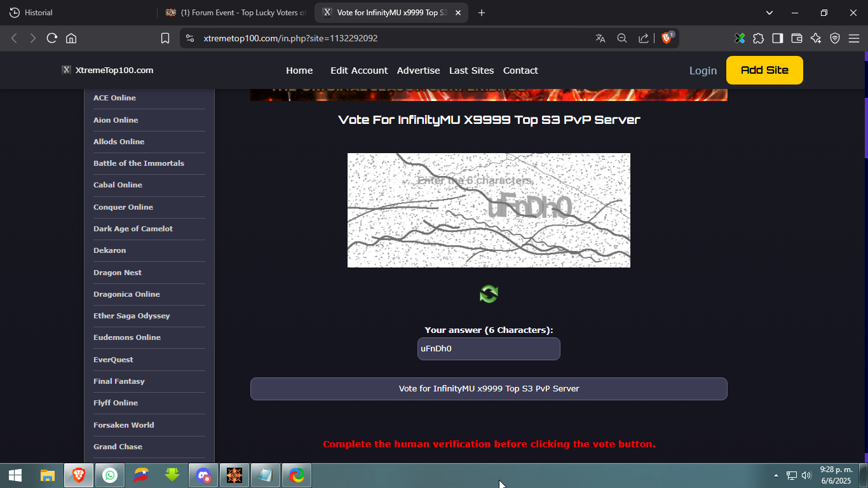Expand the tab search dropdown arrow
Screen dimensions: 868x488
pos(770,13)
